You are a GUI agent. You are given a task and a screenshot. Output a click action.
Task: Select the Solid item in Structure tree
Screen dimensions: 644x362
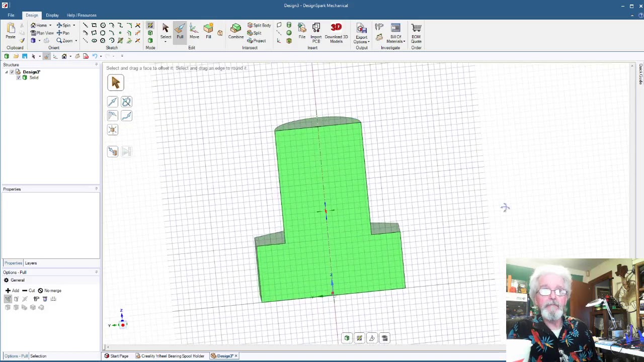34,77
